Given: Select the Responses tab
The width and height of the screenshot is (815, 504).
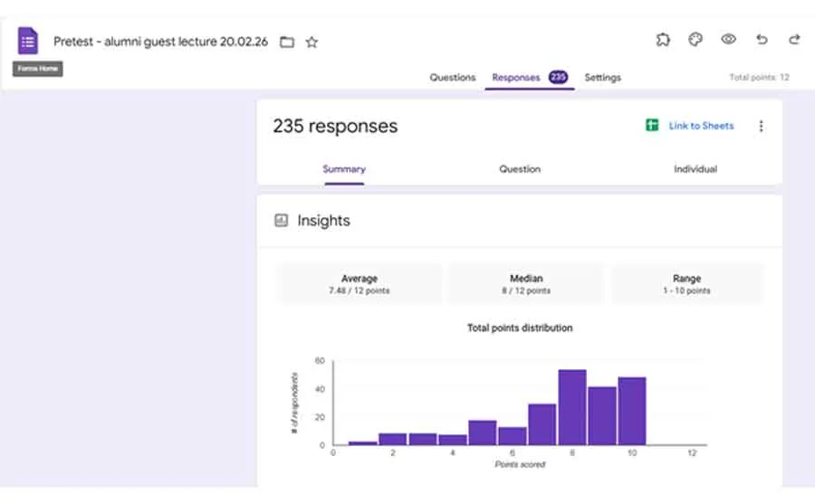Looking at the screenshot, I should tap(516, 78).
